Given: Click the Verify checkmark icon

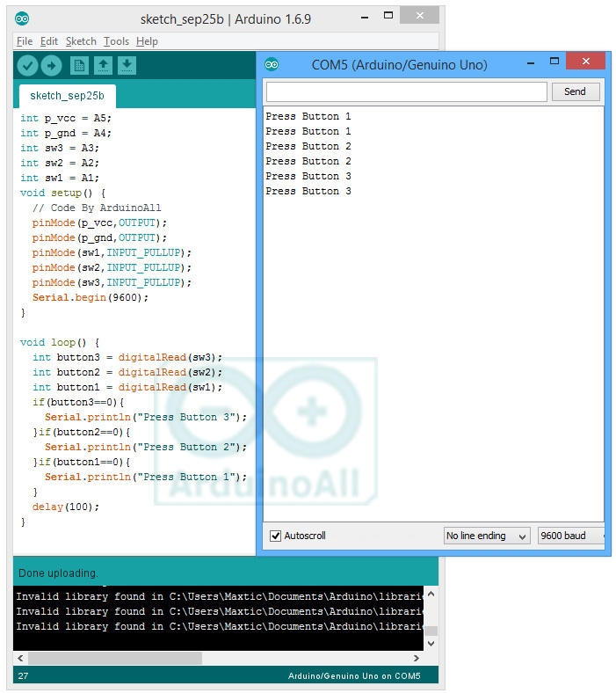Looking at the screenshot, I should click(x=27, y=66).
